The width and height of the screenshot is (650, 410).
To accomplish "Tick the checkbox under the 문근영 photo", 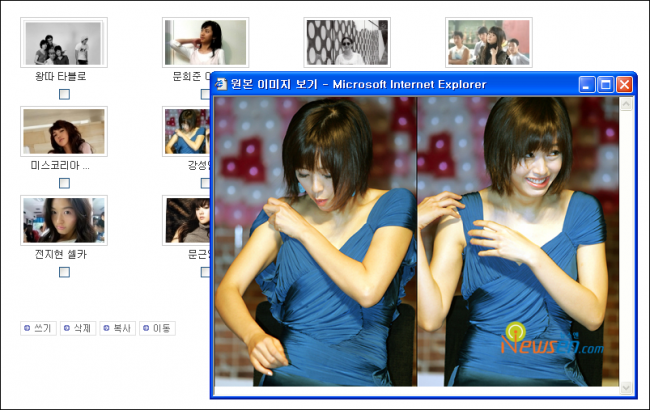I will pyautogui.click(x=206, y=272).
